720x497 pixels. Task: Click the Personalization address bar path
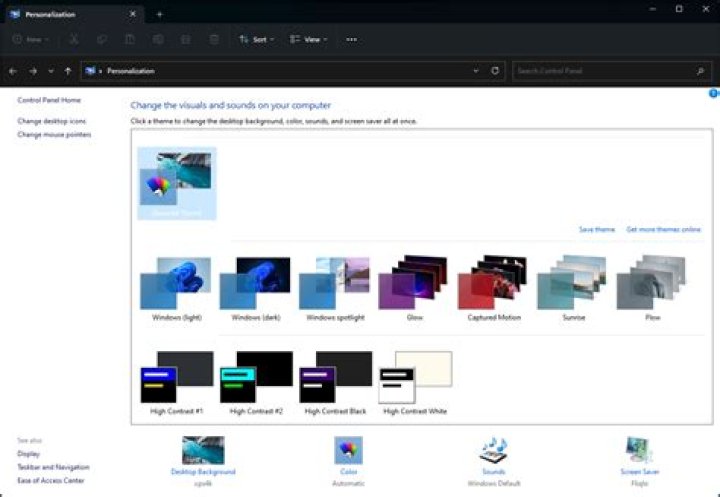[x=130, y=71]
